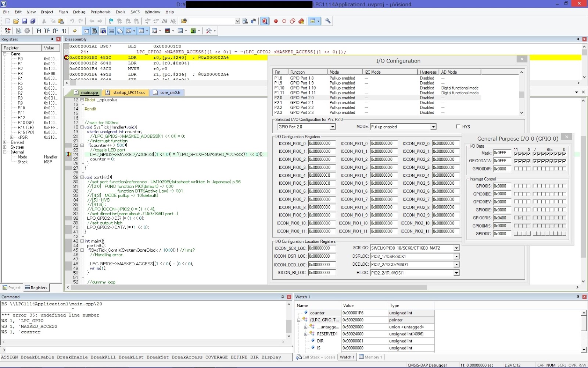Click the IOCON_PIO0_4 register value field

coord(322,176)
